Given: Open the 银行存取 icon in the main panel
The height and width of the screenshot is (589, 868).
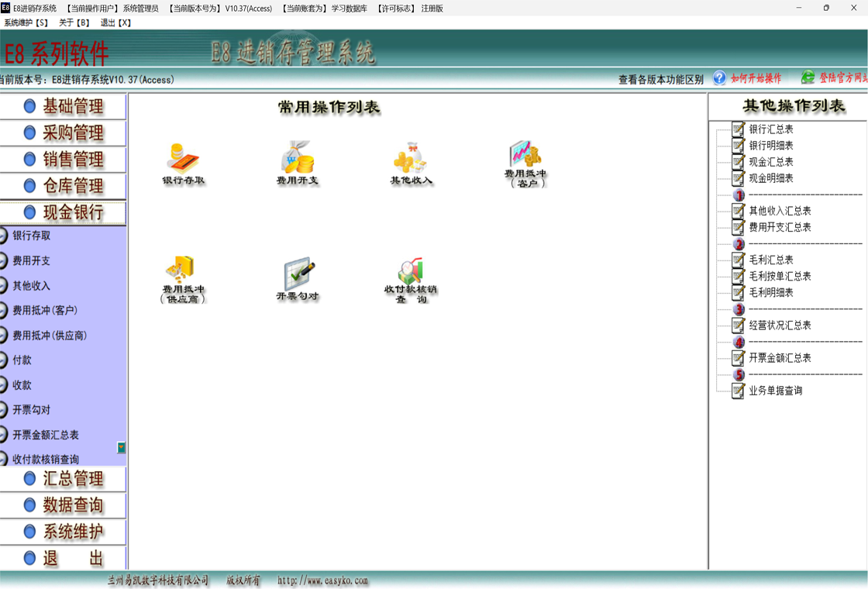Looking at the screenshot, I should click(x=183, y=158).
